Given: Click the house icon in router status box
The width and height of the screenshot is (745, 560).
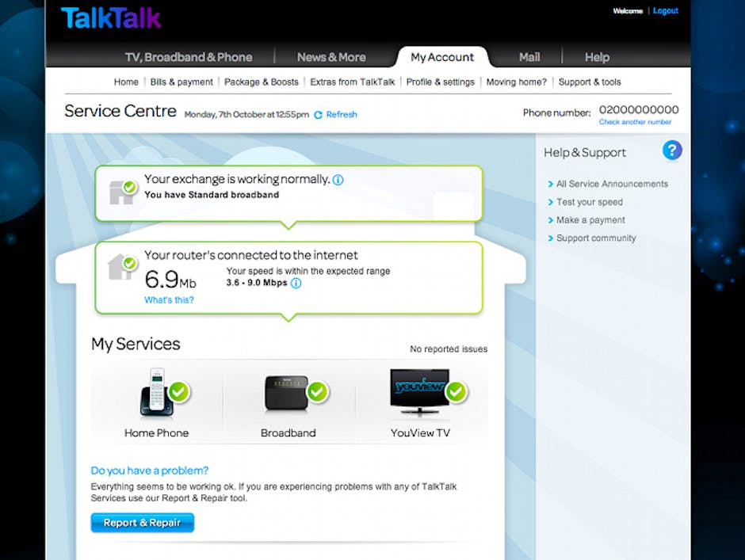Looking at the screenshot, I should [x=120, y=267].
